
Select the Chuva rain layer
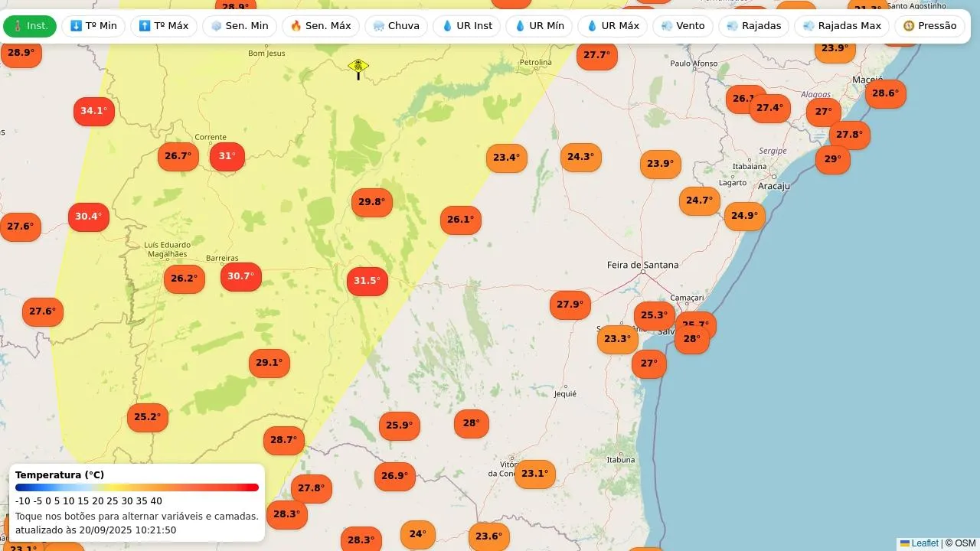tap(395, 26)
